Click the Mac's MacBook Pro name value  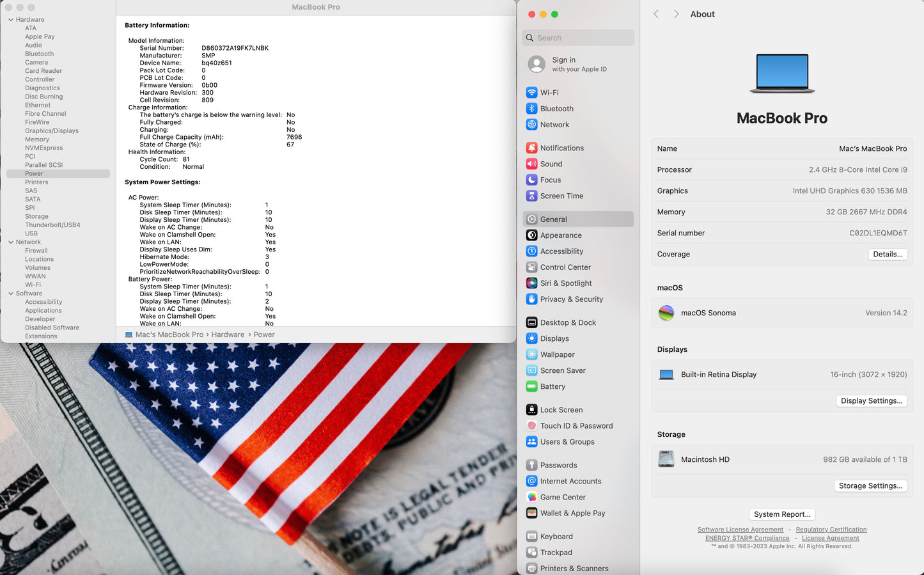coord(873,148)
